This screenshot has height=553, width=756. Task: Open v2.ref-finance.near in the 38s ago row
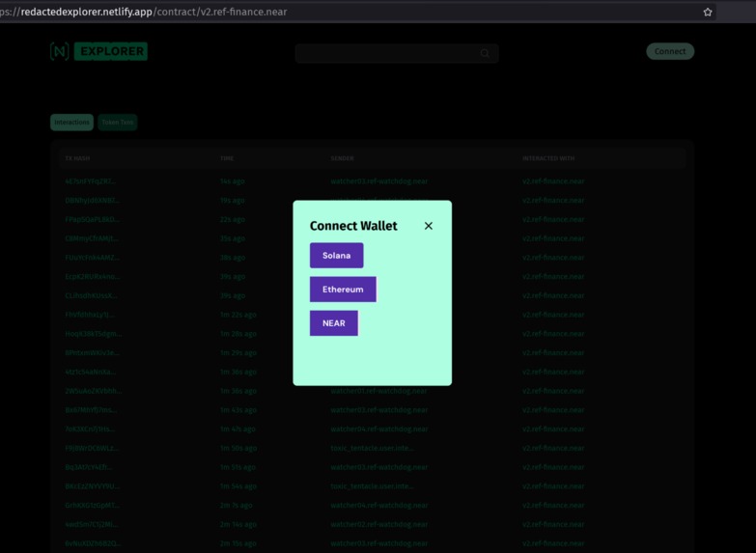553,258
